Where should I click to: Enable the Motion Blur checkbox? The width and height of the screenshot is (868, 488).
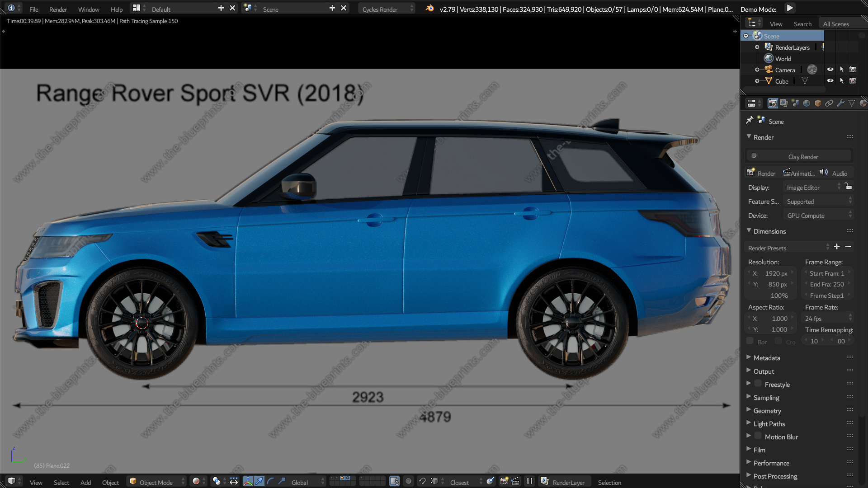click(x=758, y=436)
